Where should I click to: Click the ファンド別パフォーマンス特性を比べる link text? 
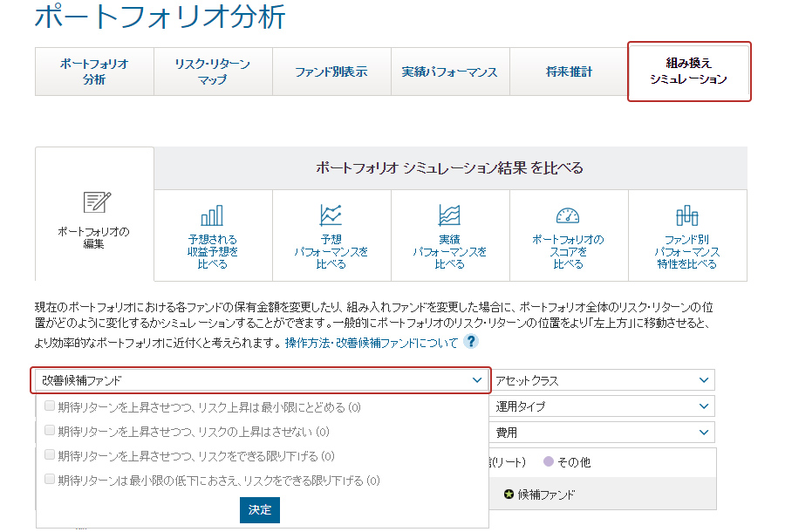[x=687, y=252]
